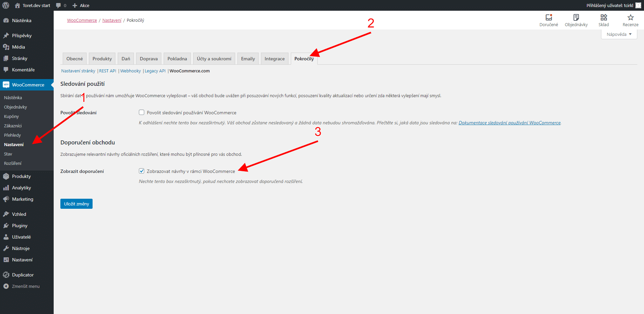Open the Webhooky subsection link
644x314 pixels.
click(x=130, y=71)
